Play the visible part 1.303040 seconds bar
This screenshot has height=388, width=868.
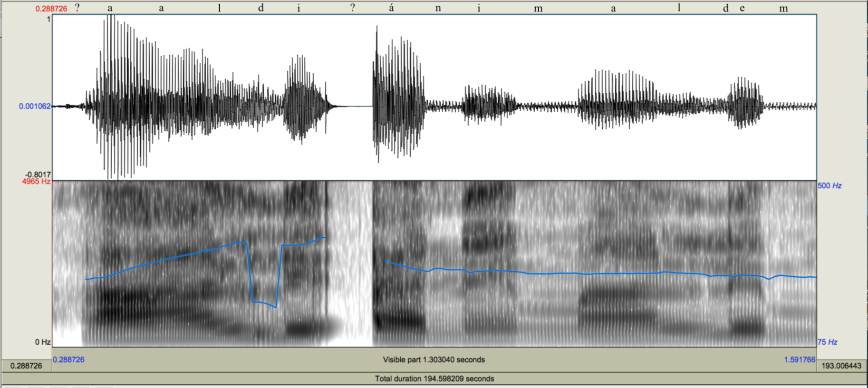point(434,360)
